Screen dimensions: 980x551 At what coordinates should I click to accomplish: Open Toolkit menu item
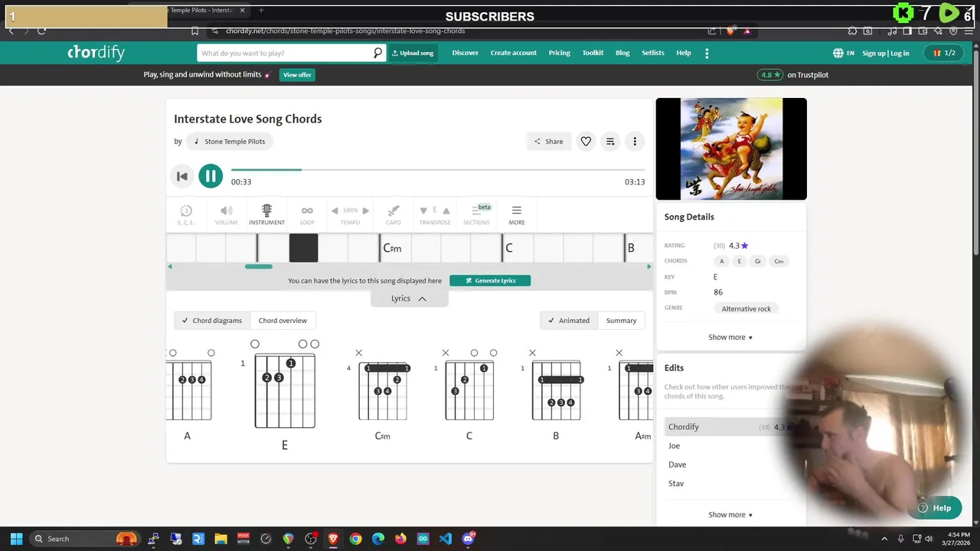pyautogui.click(x=593, y=53)
